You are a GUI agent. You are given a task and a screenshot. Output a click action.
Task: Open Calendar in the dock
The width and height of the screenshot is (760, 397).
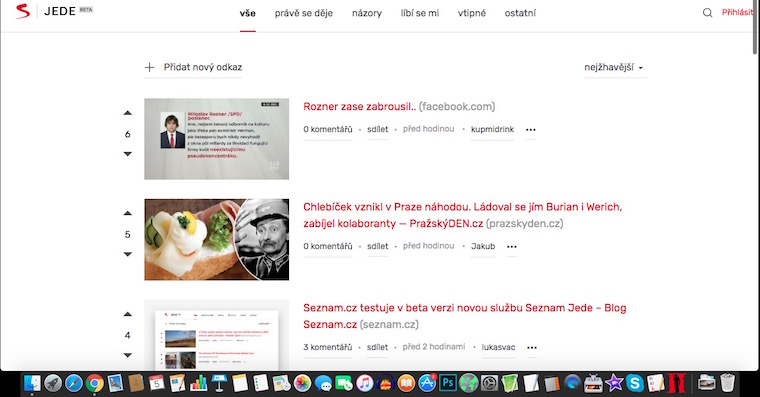click(156, 383)
